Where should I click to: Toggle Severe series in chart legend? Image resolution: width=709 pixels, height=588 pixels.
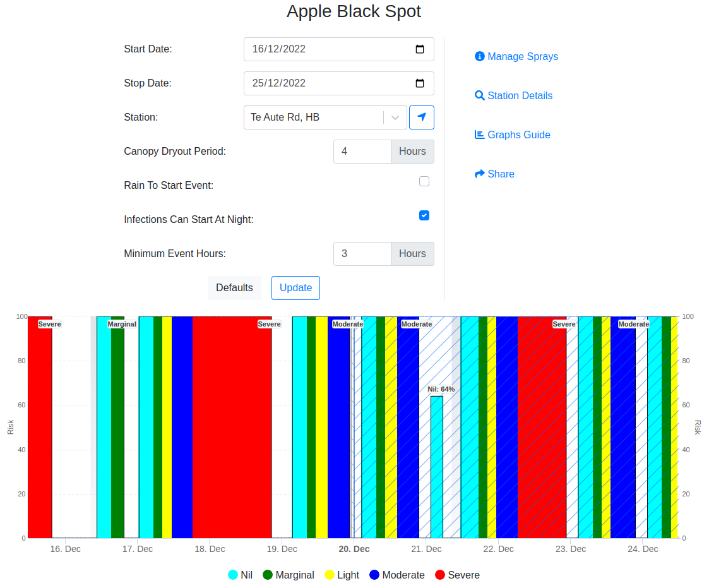(457, 575)
